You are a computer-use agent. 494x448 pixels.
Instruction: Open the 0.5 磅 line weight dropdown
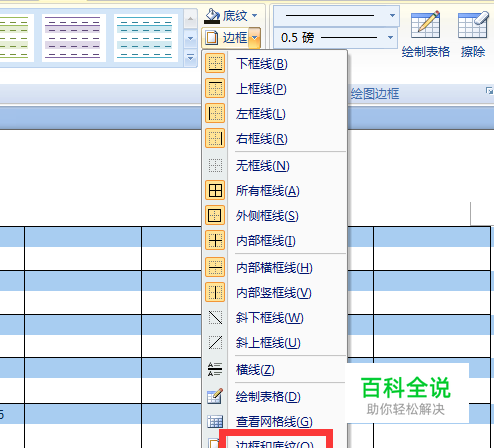[x=390, y=37]
